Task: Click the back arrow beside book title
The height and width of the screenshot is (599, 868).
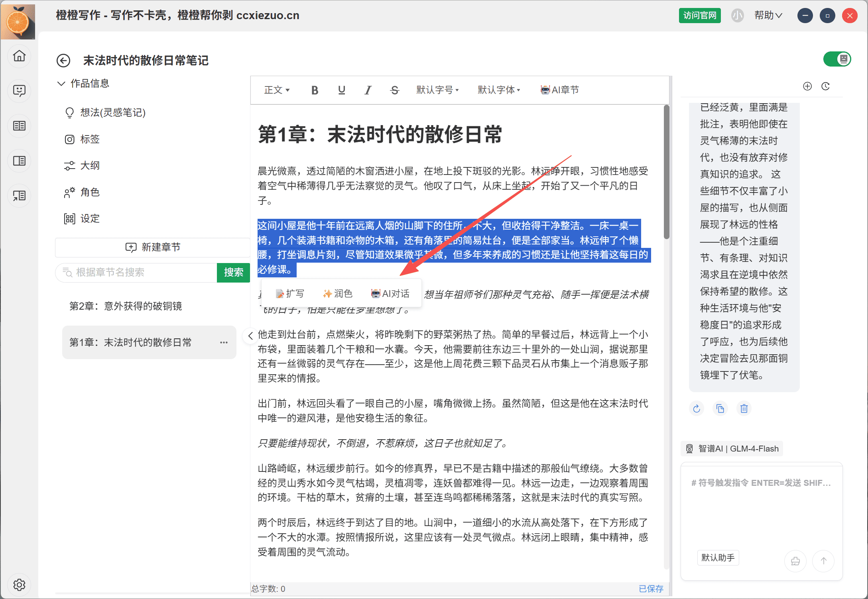Action: tap(63, 61)
